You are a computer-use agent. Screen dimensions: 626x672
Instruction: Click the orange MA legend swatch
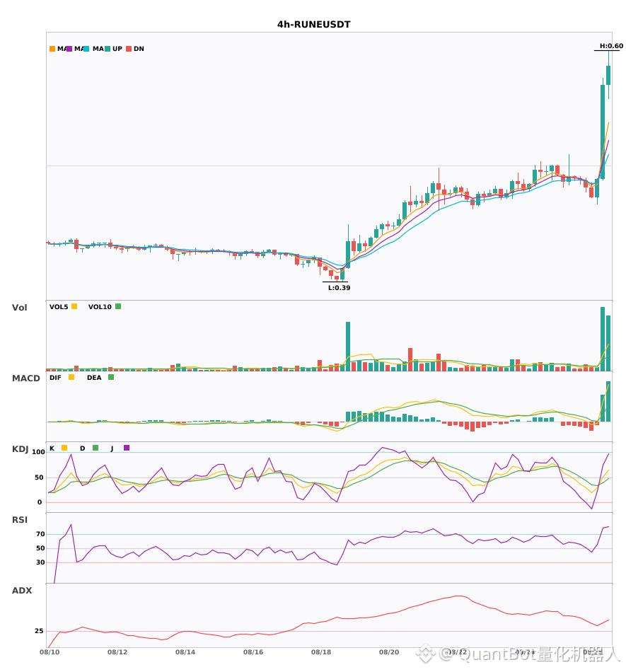[x=52, y=49]
